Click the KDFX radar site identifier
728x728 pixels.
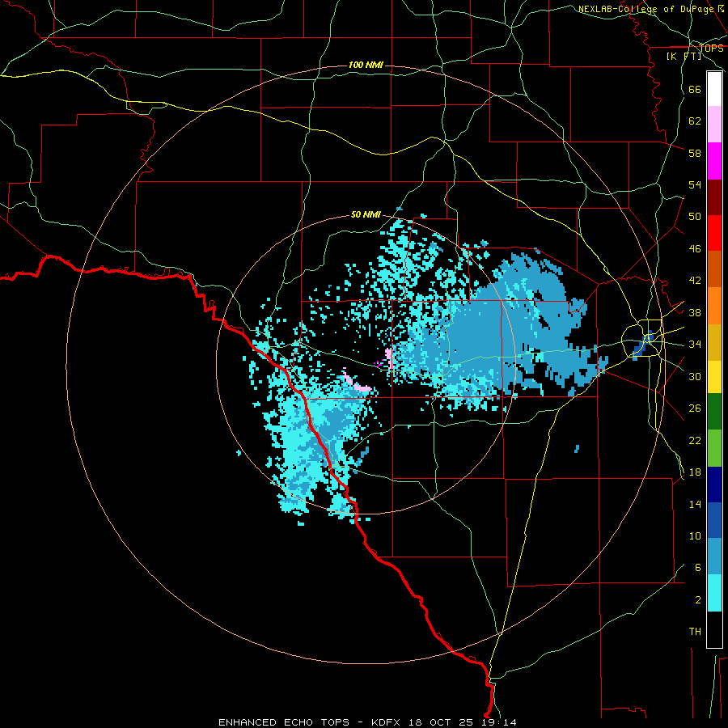(x=387, y=722)
